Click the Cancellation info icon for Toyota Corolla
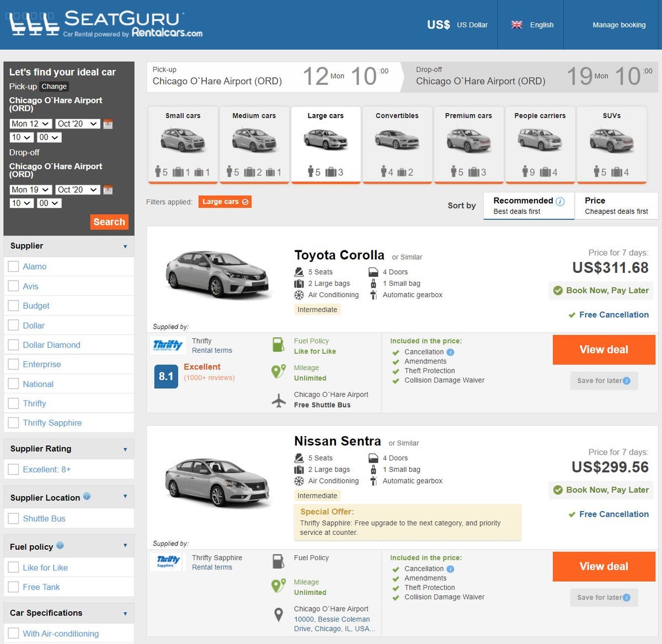This screenshot has width=662, height=644. [450, 351]
